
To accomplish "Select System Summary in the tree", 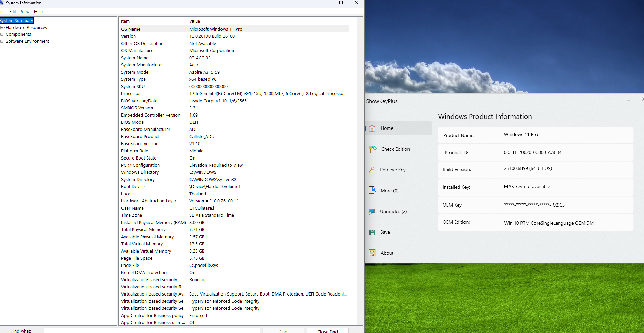I will pyautogui.click(x=16, y=21).
